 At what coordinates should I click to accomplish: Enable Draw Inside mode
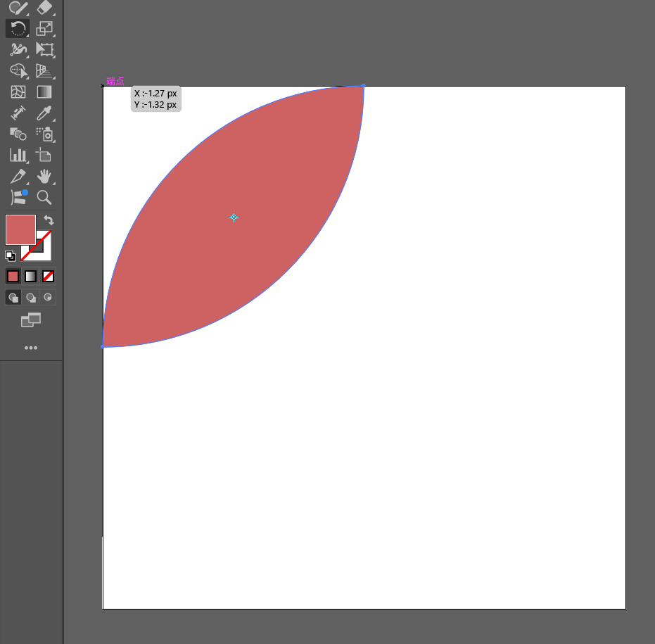48,298
